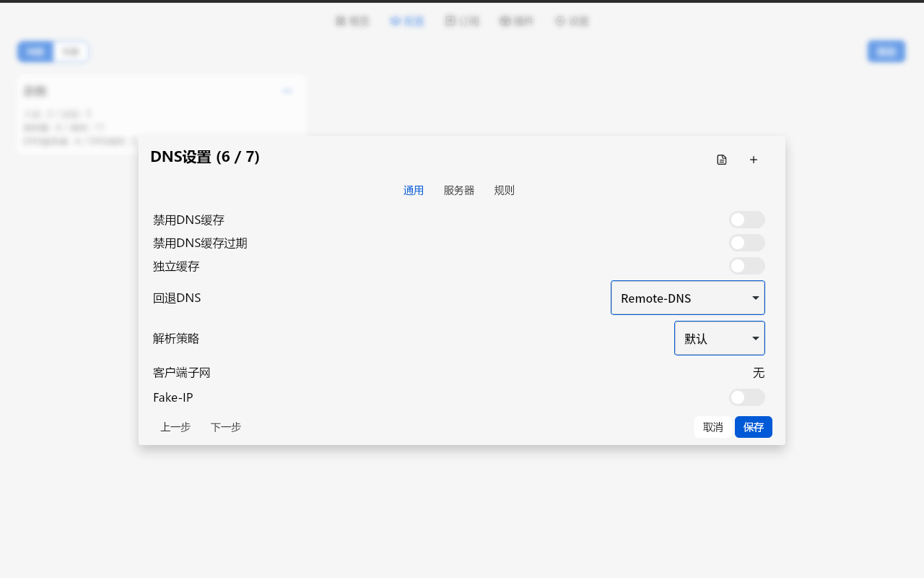Click the 取消 button
Image resolution: width=924 pixels, height=578 pixels.
(713, 427)
